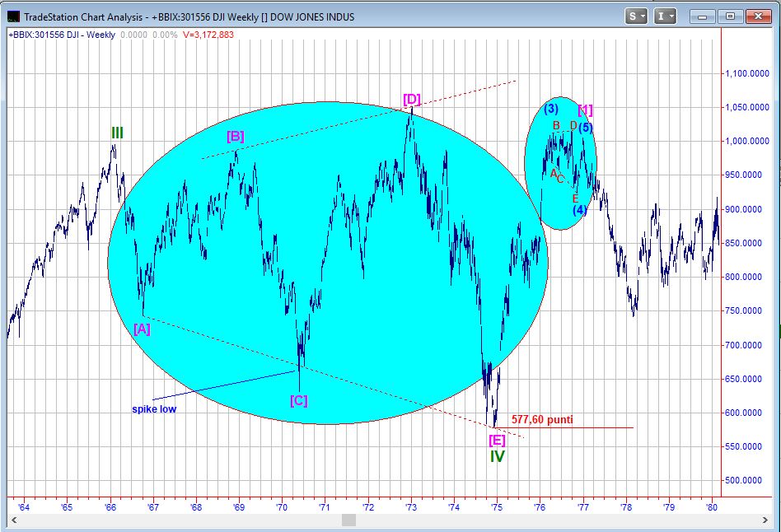The image size is (781, 532).
Task: Select the magenta [B] wave label
Action: (x=236, y=136)
